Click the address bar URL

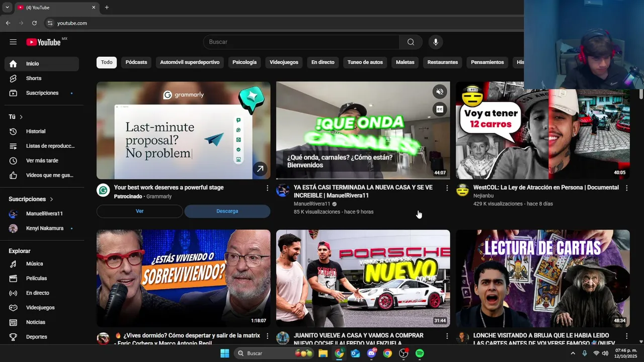pyautogui.click(x=72, y=23)
